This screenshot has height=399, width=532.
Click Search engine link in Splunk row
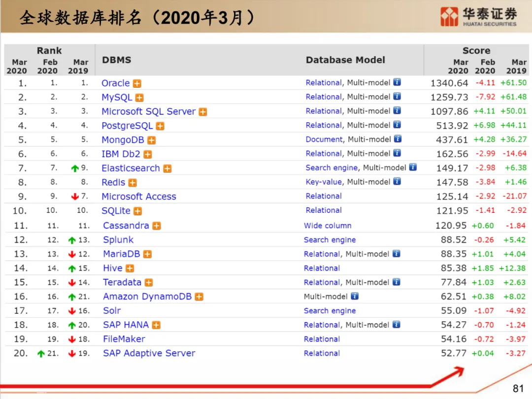[x=330, y=240]
